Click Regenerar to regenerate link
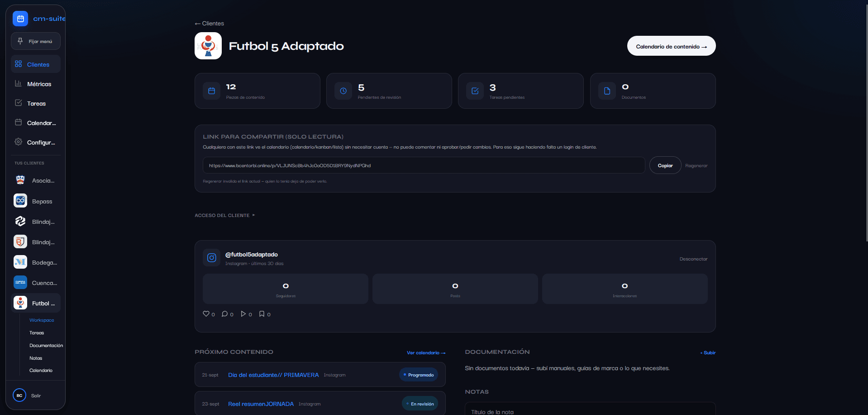 coord(696,166)
